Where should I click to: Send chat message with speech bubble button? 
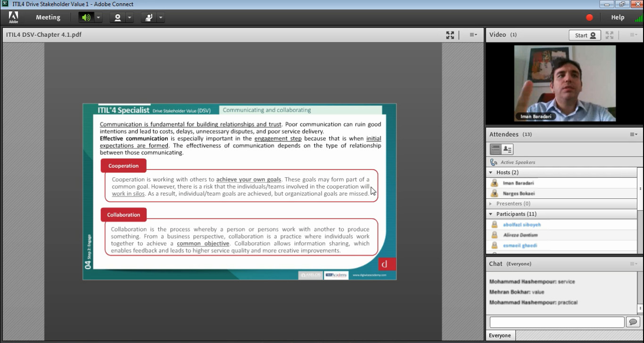tap(633, 322)
